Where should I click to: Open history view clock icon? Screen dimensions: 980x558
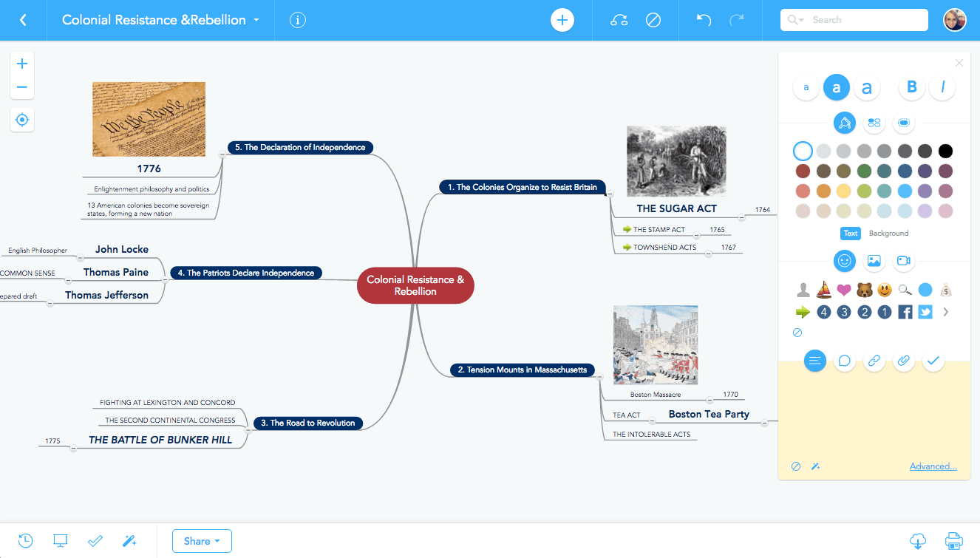coord(25,540)
